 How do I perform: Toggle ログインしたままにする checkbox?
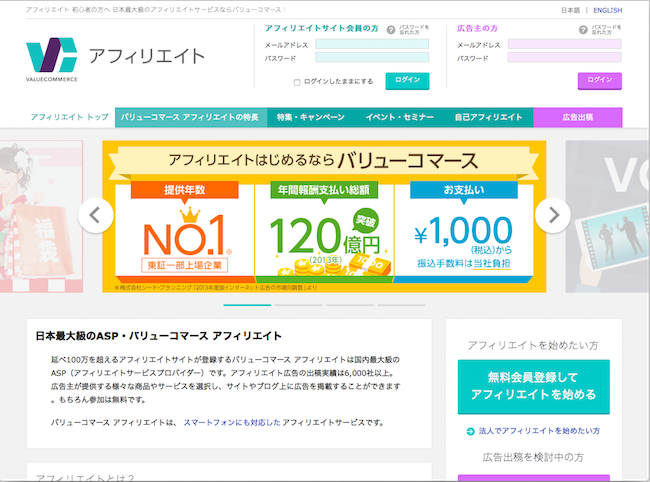pyautogui.click(x=297, y=82)
